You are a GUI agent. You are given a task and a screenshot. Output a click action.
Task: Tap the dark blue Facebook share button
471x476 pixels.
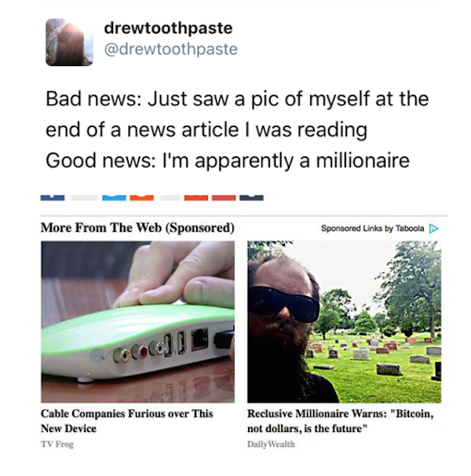click(x=53, y=198)
